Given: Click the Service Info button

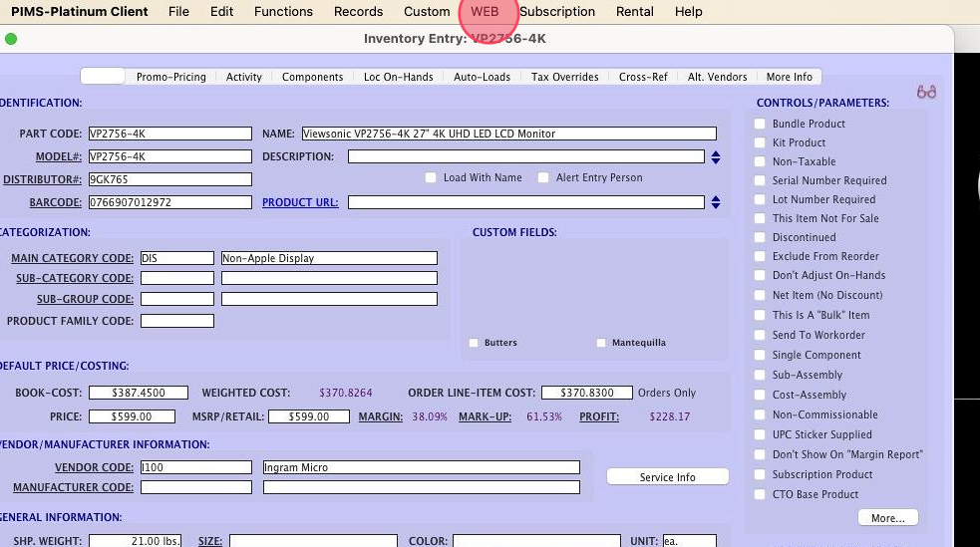Looking at the screenshot, I should click(x=668, y=477).
